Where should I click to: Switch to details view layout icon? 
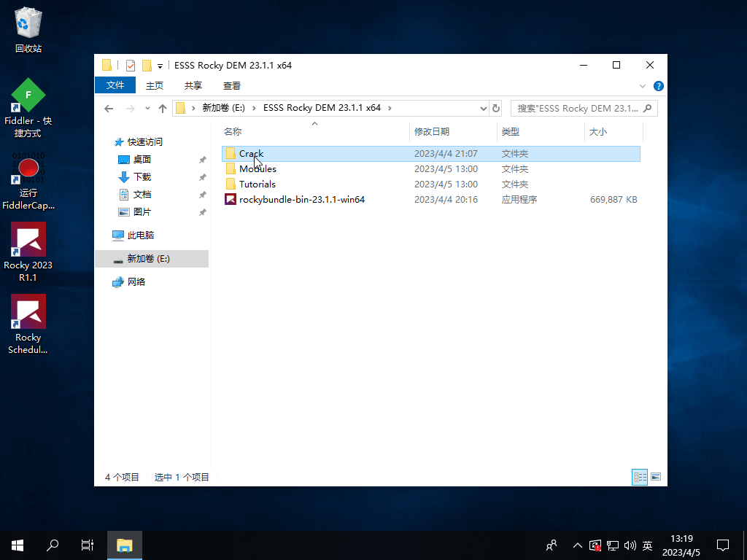640,477
